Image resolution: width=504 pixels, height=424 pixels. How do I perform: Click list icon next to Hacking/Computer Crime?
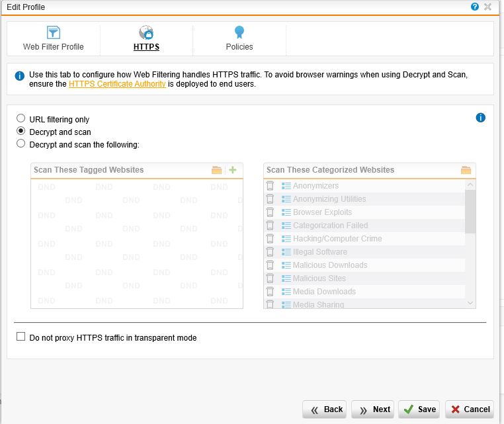286,239
